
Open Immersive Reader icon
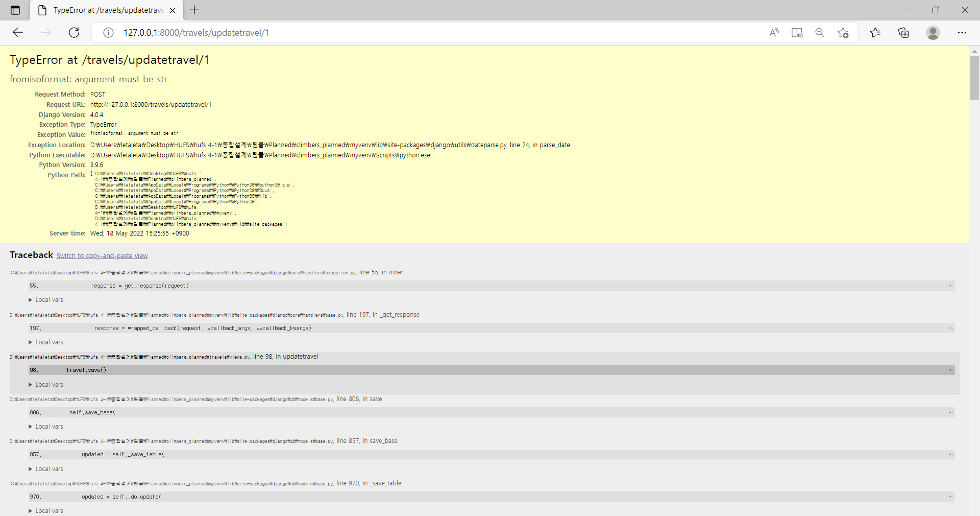797,33
